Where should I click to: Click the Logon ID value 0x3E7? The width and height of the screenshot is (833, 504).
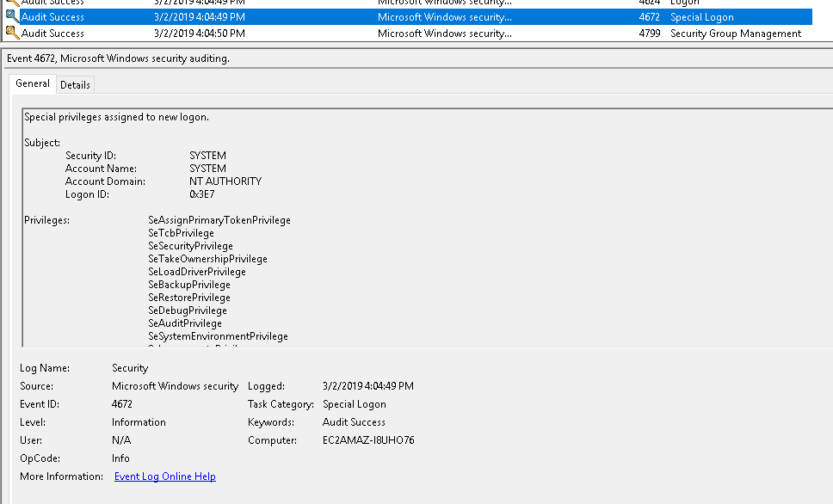click(x=201, y=194)
